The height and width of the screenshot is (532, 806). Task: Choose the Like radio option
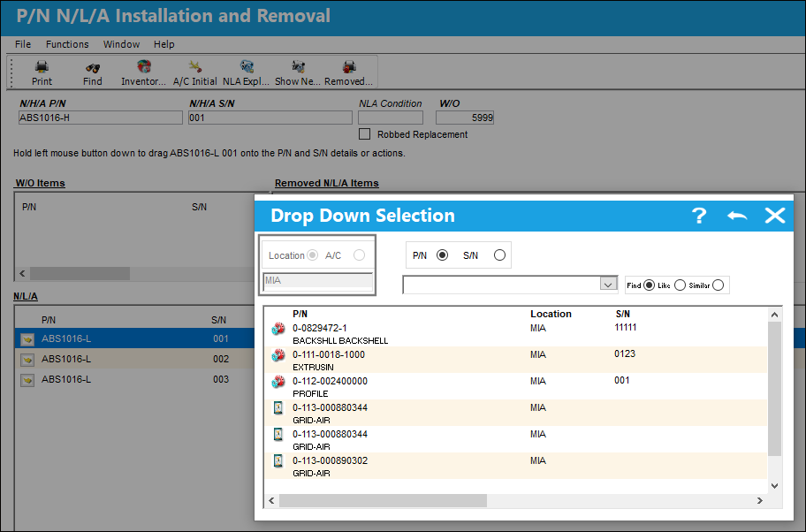(x=680, y=285)
